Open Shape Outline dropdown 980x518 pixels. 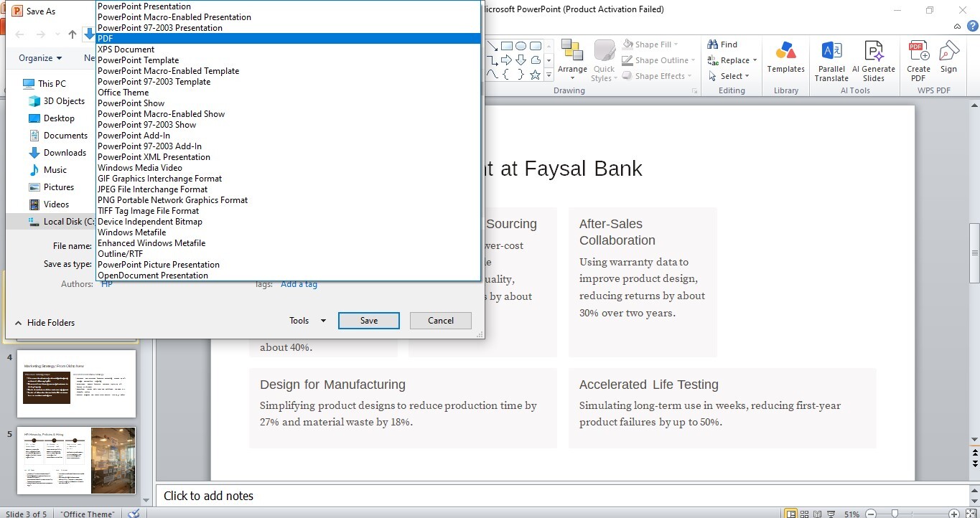tap(660, 60)
